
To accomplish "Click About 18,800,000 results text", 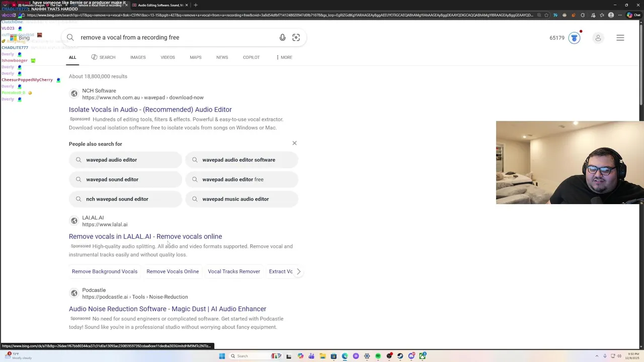I will [98, 76].
